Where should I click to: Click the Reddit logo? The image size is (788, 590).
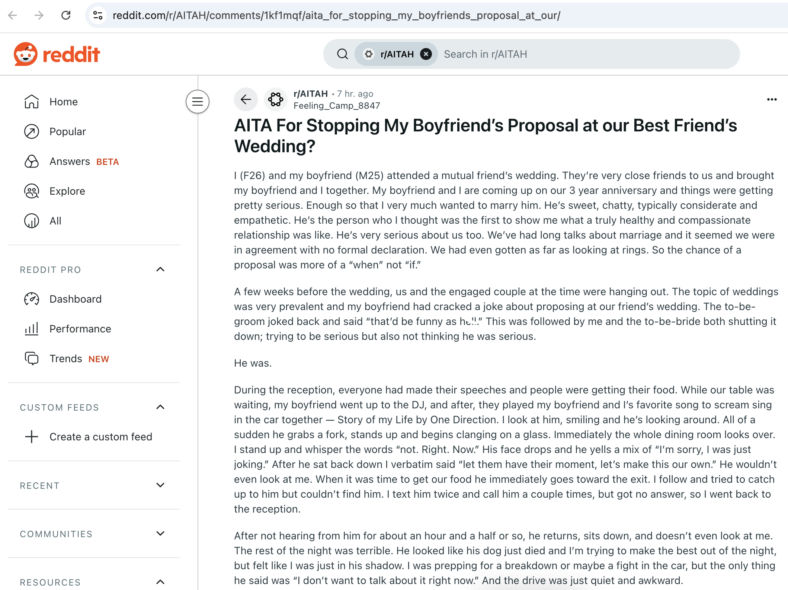point(57,54)
